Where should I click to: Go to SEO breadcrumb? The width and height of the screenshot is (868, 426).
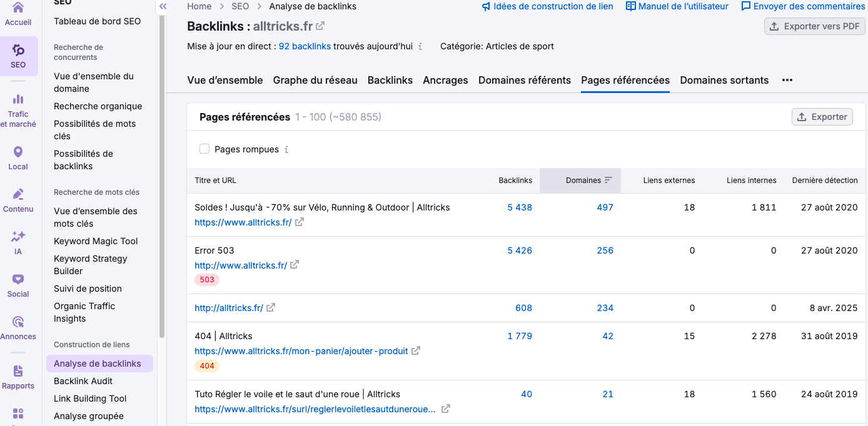[240, 6]
